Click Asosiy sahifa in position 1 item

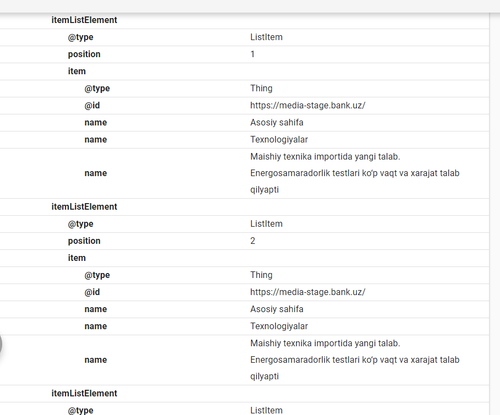(x=277, y=122)
